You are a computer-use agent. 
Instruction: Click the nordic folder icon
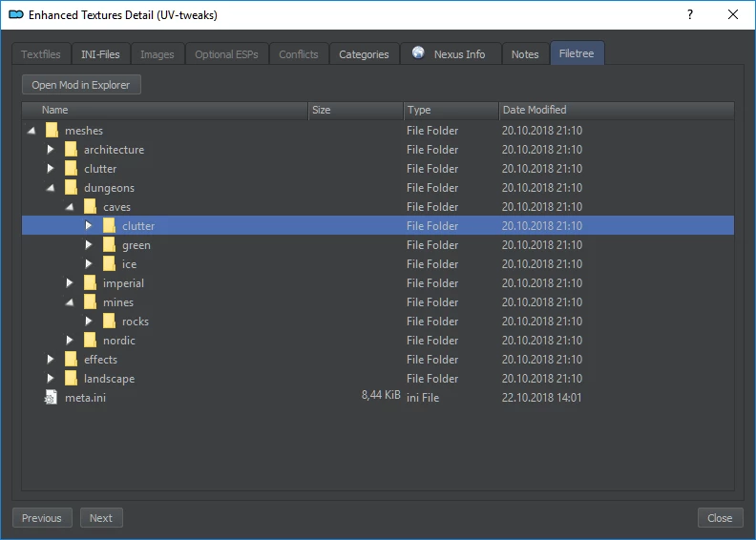click(x=90, y=340)
